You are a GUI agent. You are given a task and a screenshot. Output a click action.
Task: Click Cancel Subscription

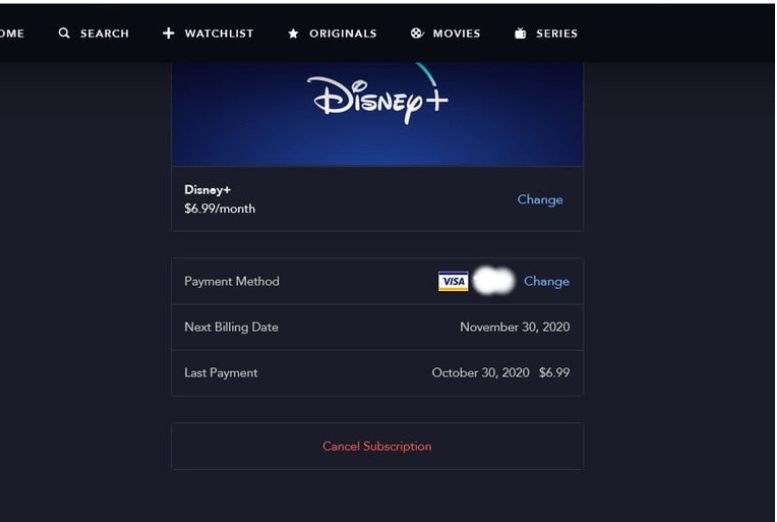coord(377,446)
